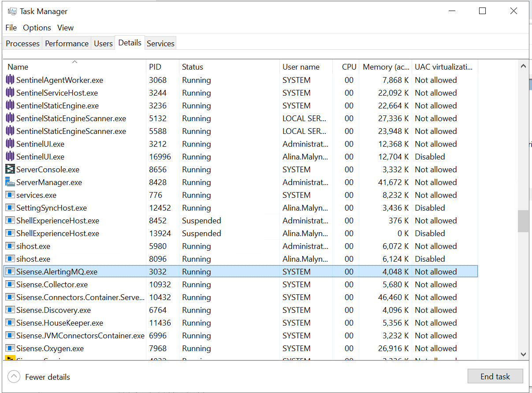Click icon of SentinelStaticEngineScanner.exe with PID 5132

point(10,119)
